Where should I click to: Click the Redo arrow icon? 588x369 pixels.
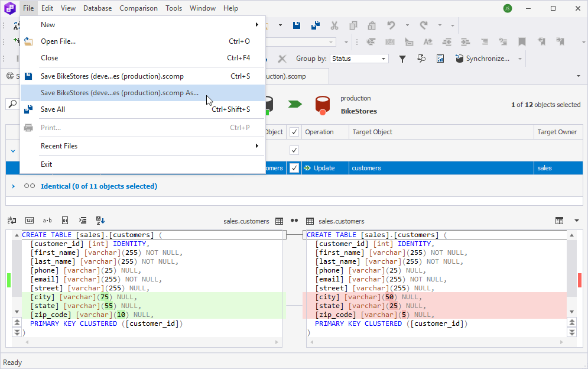(x=424, y=25)
